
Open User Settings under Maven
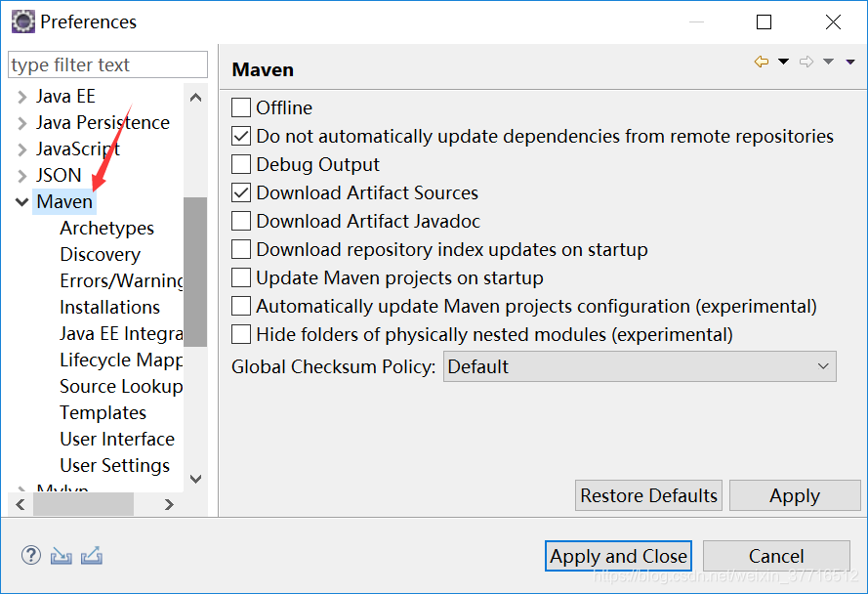114,465
